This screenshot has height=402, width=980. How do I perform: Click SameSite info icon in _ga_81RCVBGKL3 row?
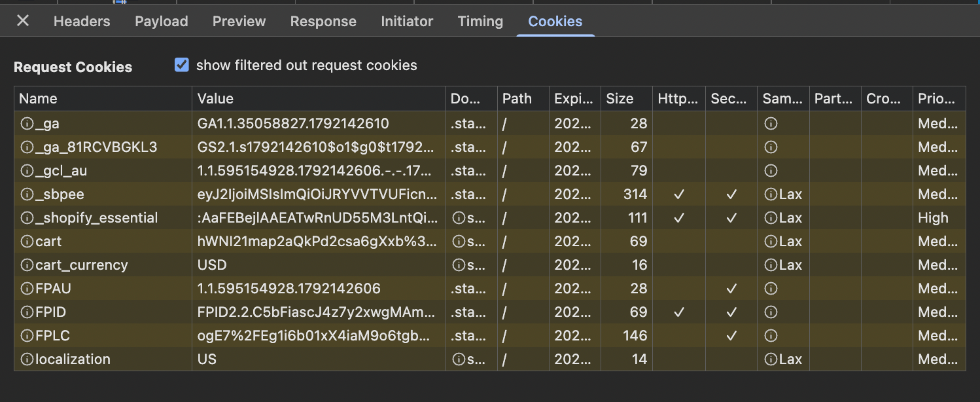coord(771,147)
